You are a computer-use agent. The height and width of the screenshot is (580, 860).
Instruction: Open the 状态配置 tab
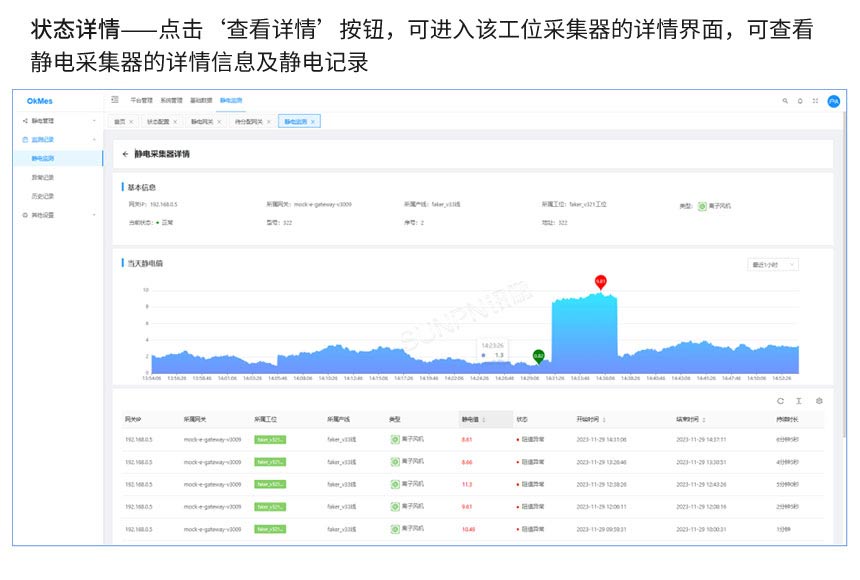157,120
